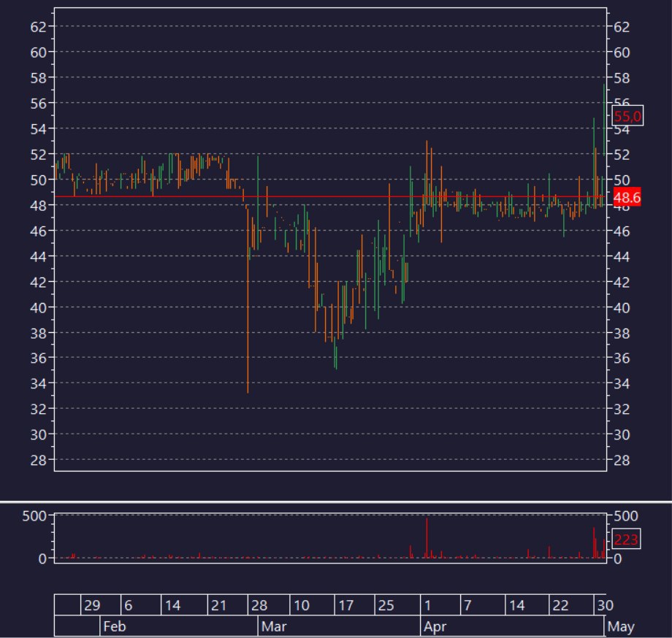The width and height of the screenshot is (672, 638).
Task: Click the May month label
Action: [621, 626]
